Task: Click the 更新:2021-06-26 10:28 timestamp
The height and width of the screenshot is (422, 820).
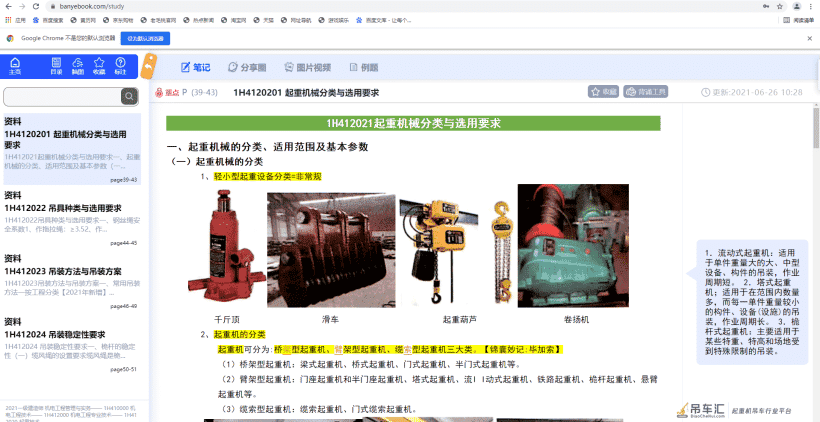Action: point(751,92)
